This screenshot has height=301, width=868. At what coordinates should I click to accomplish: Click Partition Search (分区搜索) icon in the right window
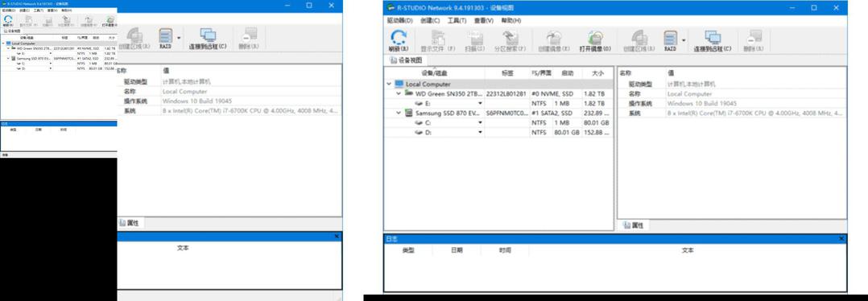coord(510,40)
